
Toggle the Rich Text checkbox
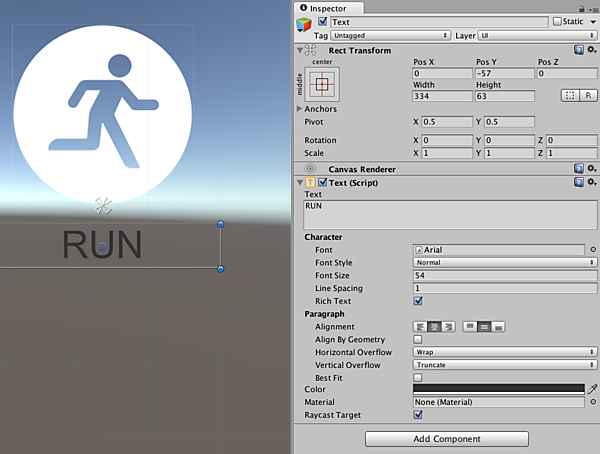pyautogui.click(x=418, y=301)
